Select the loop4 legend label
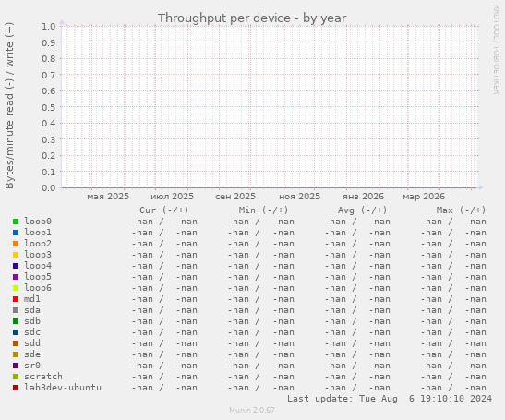 click(38, 266)
